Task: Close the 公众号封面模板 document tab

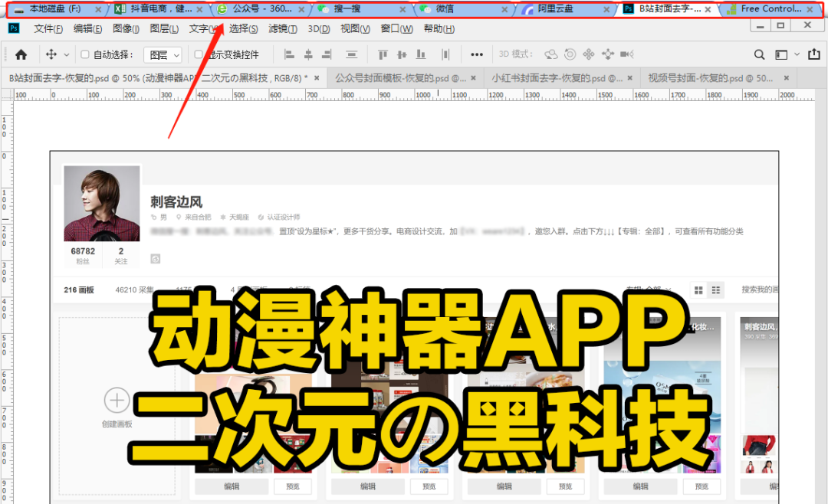Action: [x=474, y=78]
